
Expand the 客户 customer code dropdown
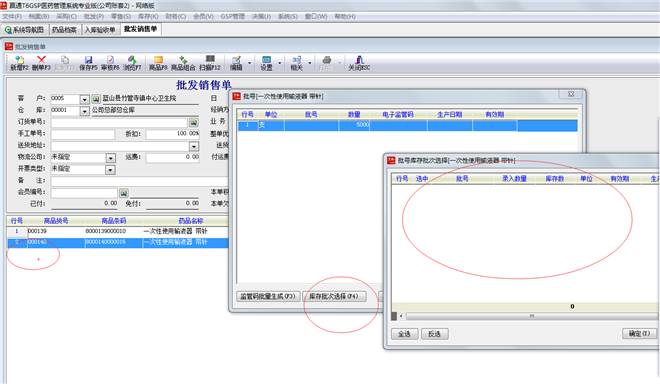[85, 99]
